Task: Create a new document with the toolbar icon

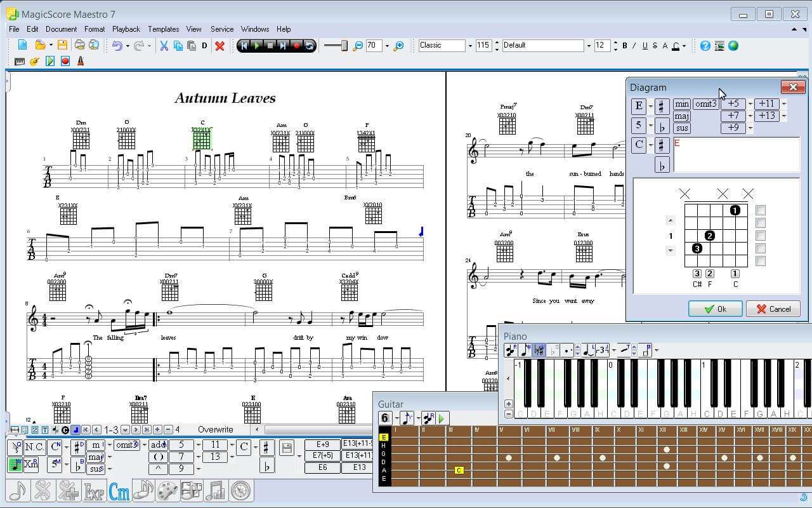Action: [22, 45]
